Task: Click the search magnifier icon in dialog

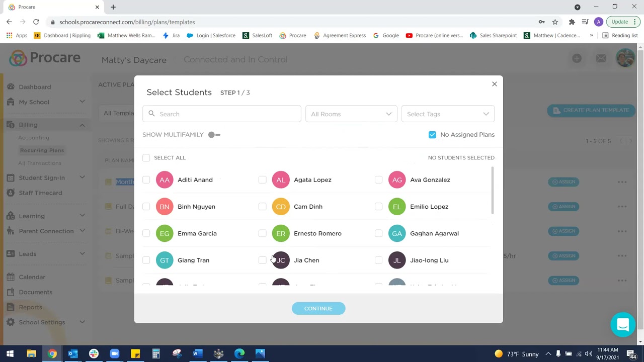Action: (x=151, y=114)
